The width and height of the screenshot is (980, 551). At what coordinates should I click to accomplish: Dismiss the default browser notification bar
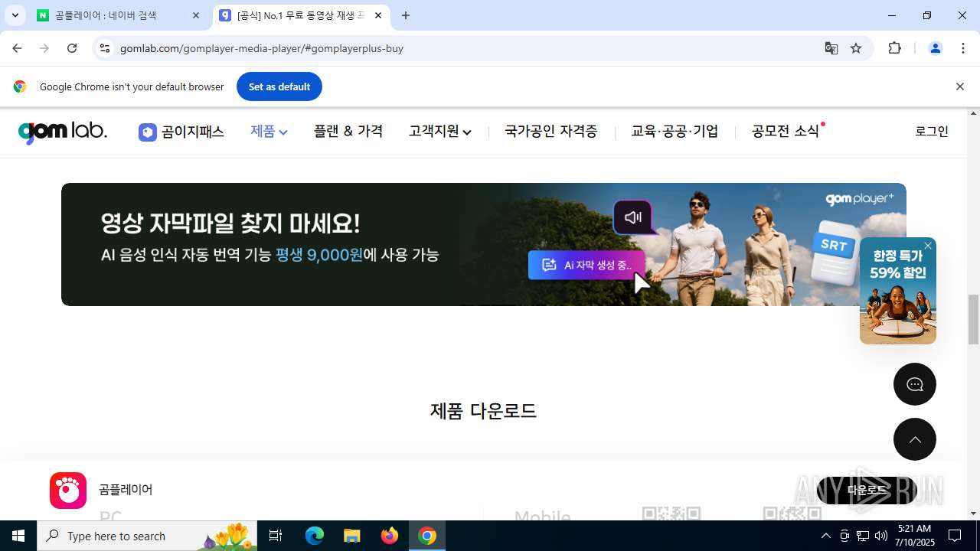point(959,86)
